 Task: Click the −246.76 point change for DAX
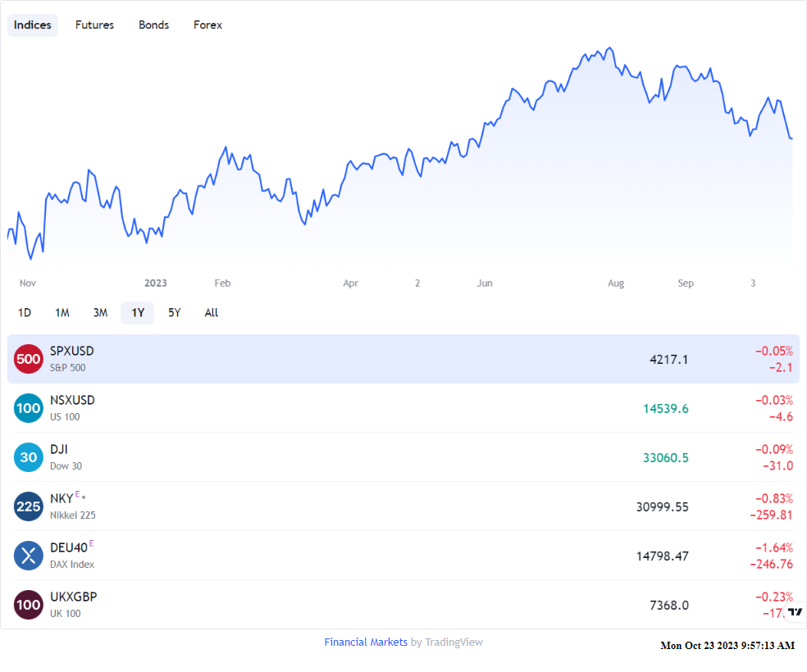pyautogui.click(x=771, y=564)
